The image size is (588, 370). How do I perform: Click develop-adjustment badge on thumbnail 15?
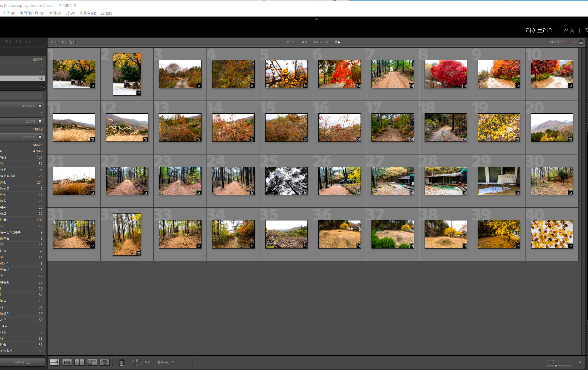305,139
